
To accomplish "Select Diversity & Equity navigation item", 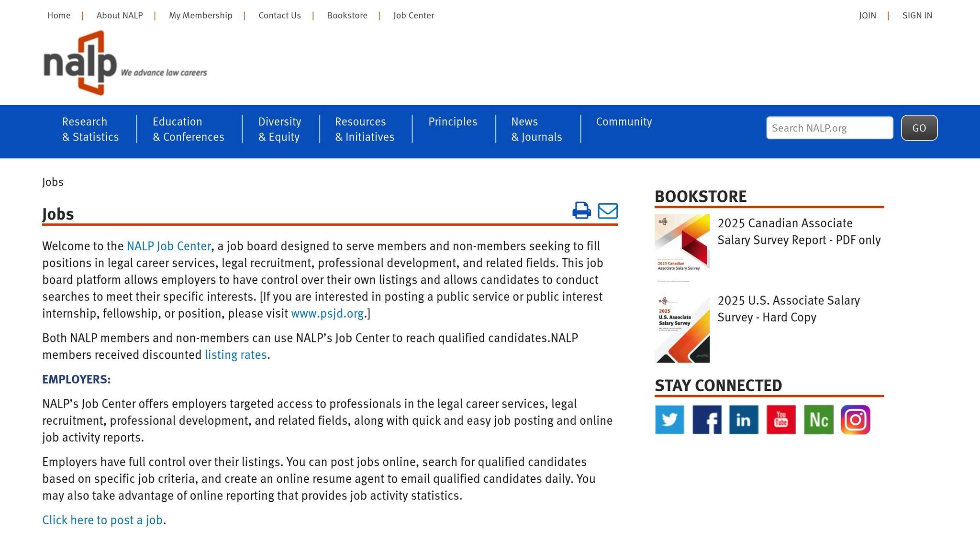I will point(280,129).
